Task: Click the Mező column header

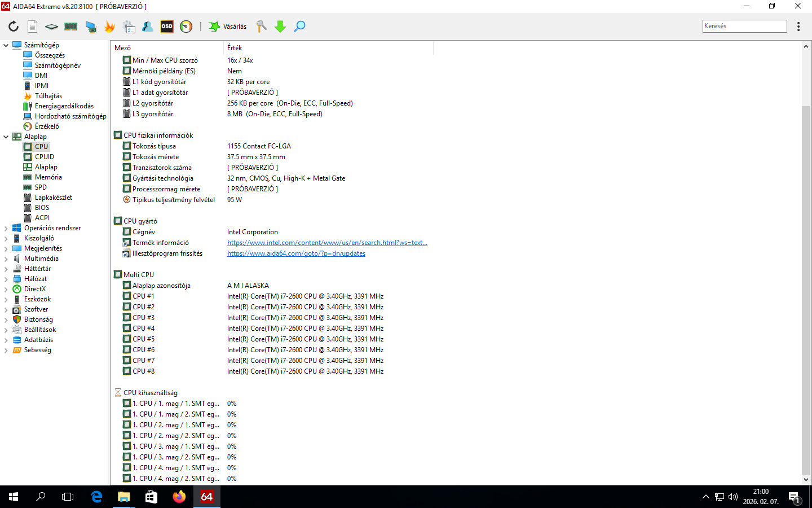Action: (168, 48)
